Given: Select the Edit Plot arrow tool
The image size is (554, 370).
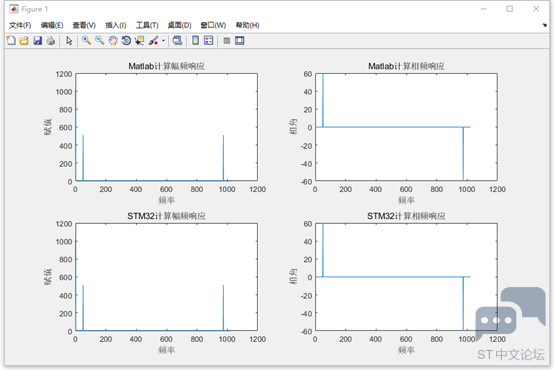Looking at the screenshot, I should point(69,41).
